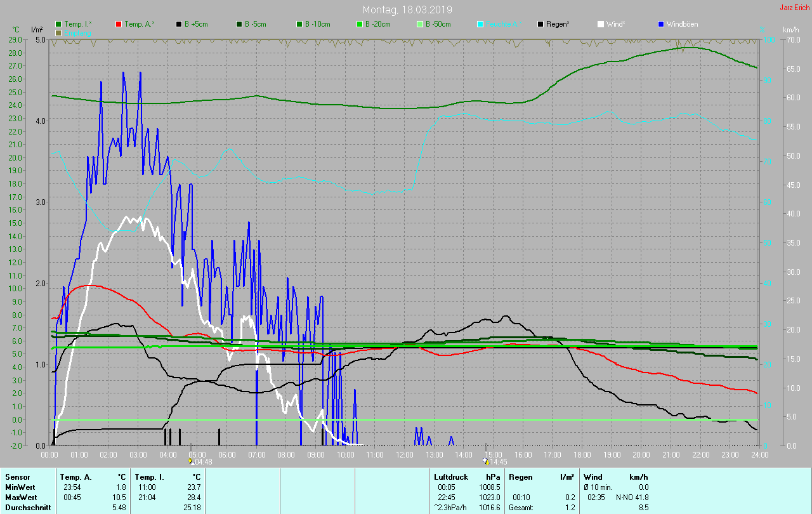Select the B -50cm legend entry
The image size is (812, 514).
coord(438,24)
